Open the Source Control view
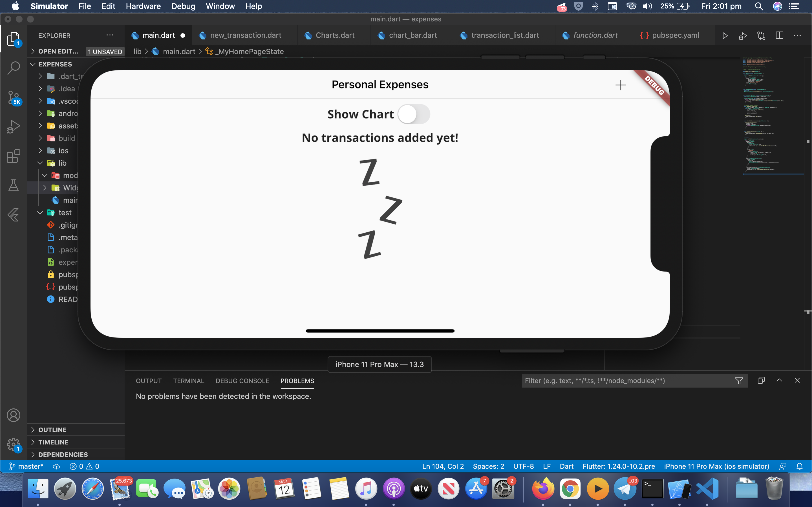This screenshot has height=507, width=812. 14,97
